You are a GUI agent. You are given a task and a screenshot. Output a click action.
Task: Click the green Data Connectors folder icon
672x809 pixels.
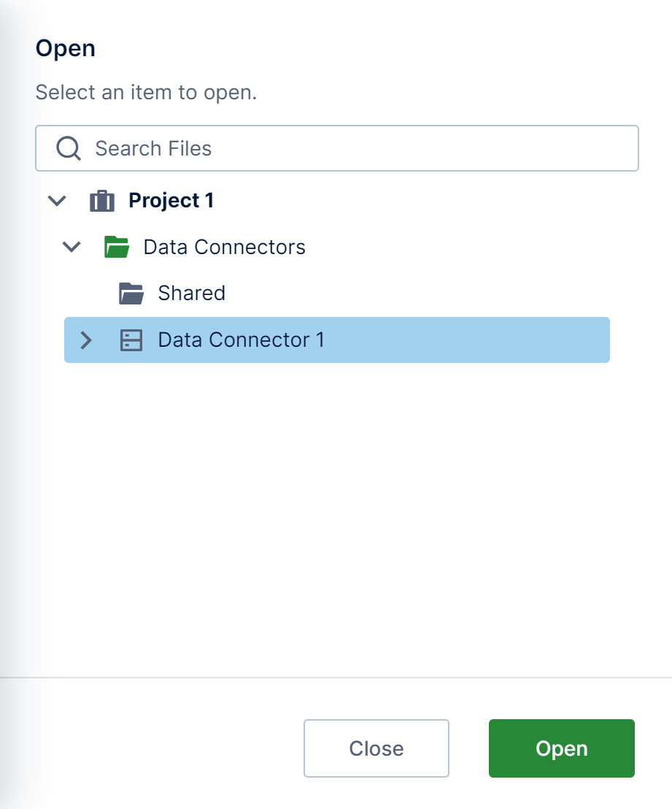pos(117,247)
